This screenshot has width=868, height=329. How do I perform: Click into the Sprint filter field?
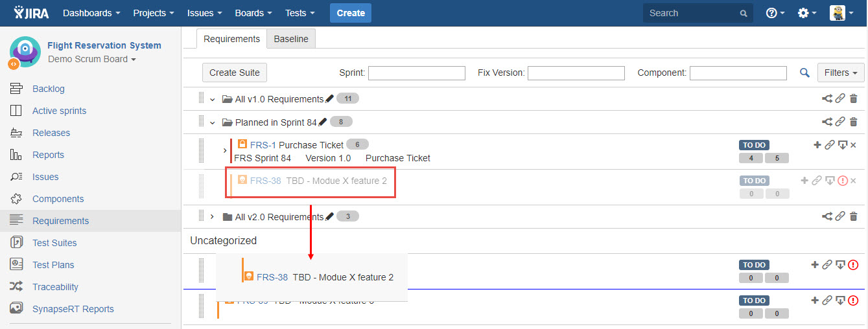pyautogui.click(x=417, y=73)
